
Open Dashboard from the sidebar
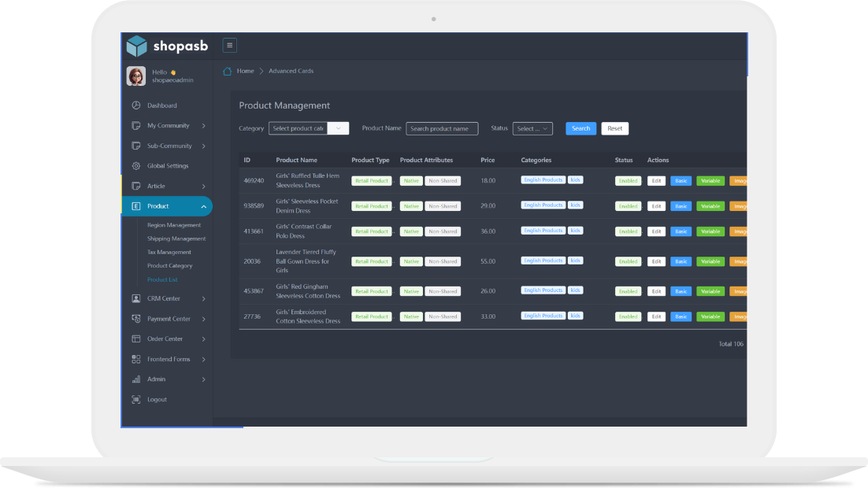pyautogui.click(x=161, y=105)
